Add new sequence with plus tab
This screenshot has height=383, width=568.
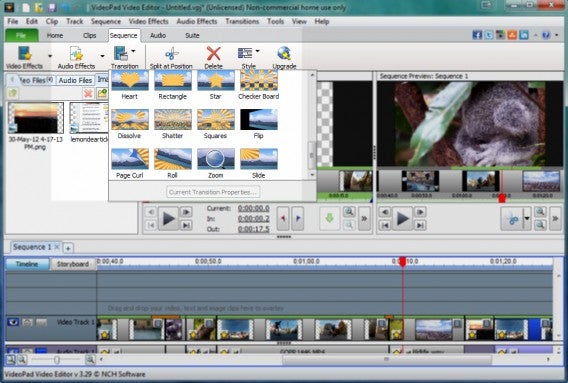[x=68, y=248]
